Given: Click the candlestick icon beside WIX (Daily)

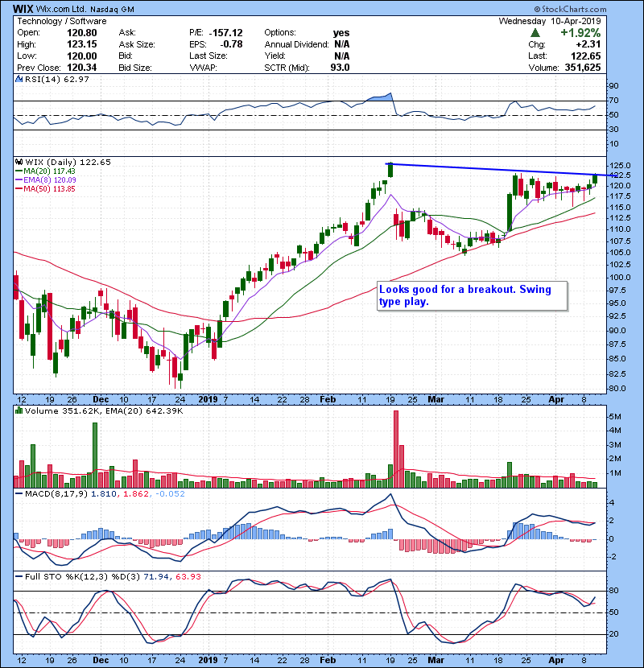Looking at the screenshot, I should coord(19,162).
